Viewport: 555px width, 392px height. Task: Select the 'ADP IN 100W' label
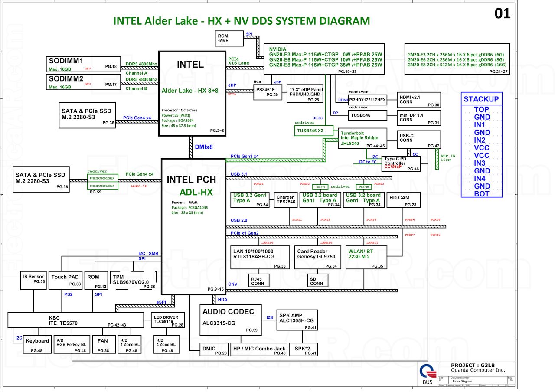tap(447, 158)
